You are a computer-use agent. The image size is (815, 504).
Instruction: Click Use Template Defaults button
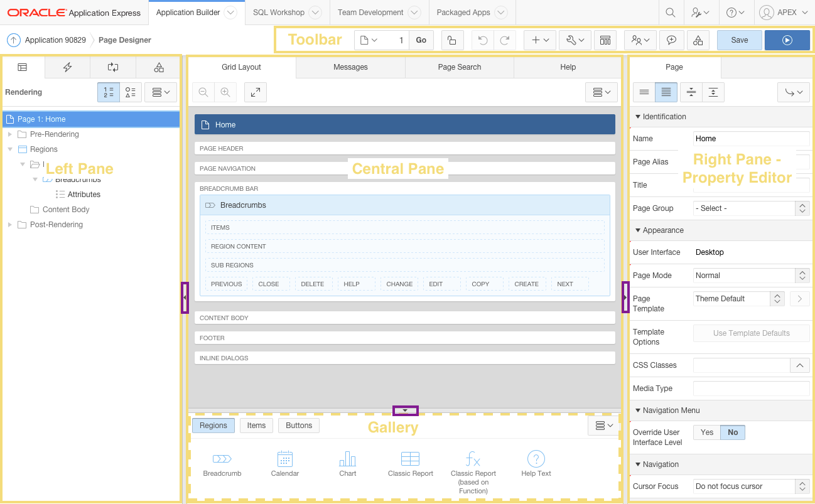[751, 333]
